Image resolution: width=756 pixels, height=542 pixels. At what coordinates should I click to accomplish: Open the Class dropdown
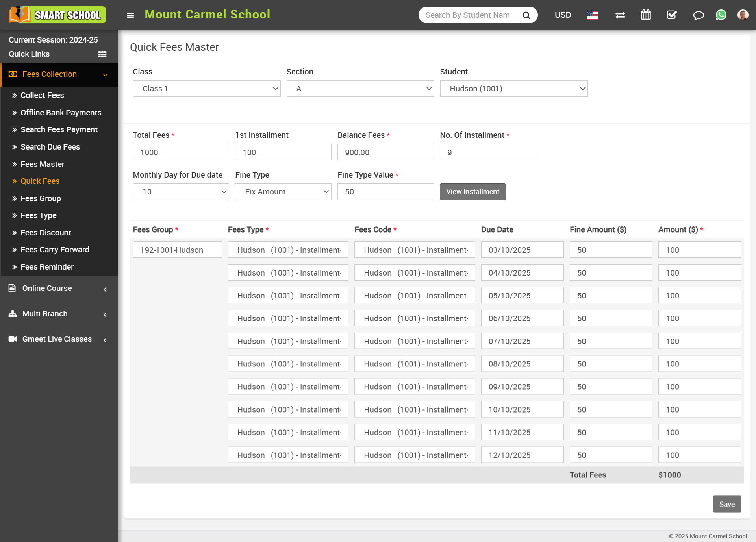click(x=206, y=89)
